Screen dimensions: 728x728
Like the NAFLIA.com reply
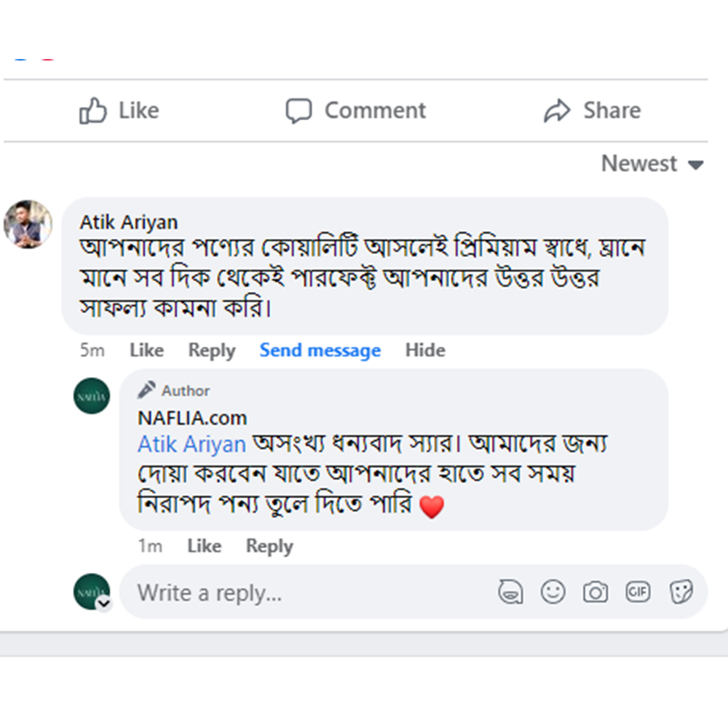pos(204,546)
